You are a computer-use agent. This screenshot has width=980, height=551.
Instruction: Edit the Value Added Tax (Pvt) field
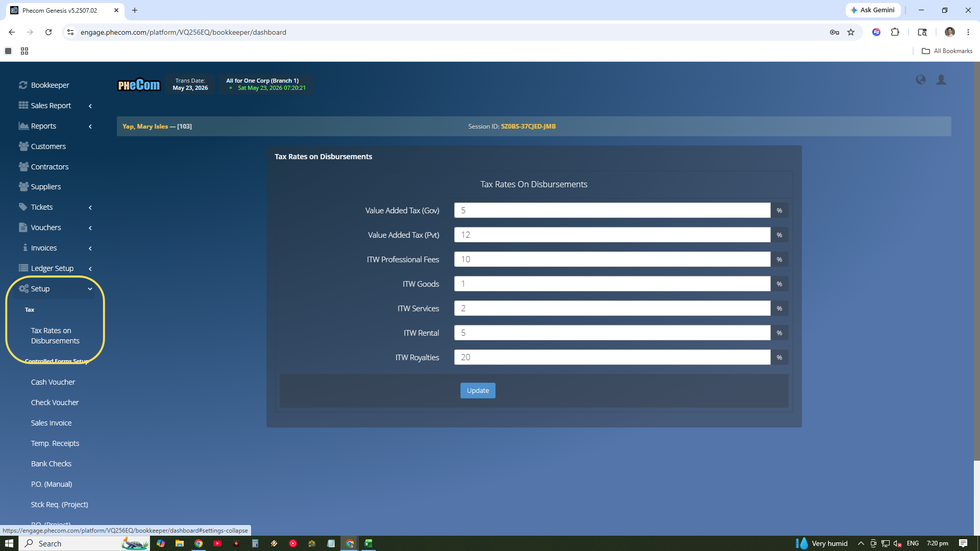pos(612,235)
